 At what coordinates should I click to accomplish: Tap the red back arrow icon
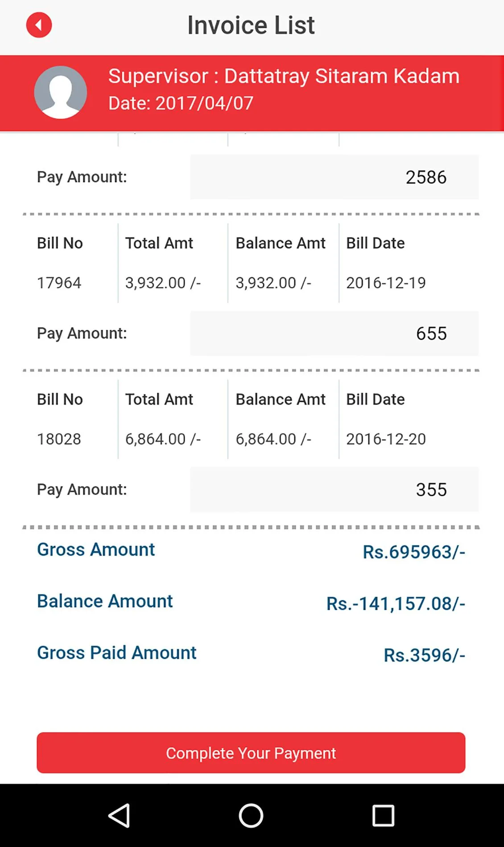(39, 25)
